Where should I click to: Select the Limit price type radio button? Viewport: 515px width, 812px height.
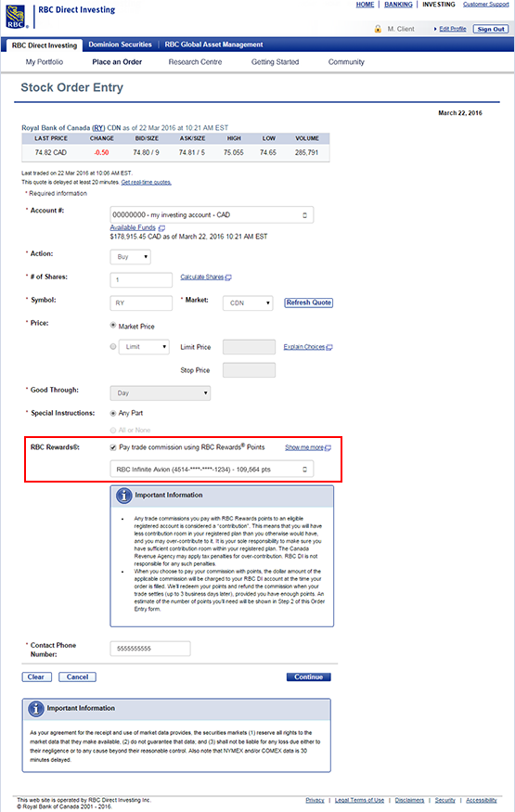coord(113,346)
